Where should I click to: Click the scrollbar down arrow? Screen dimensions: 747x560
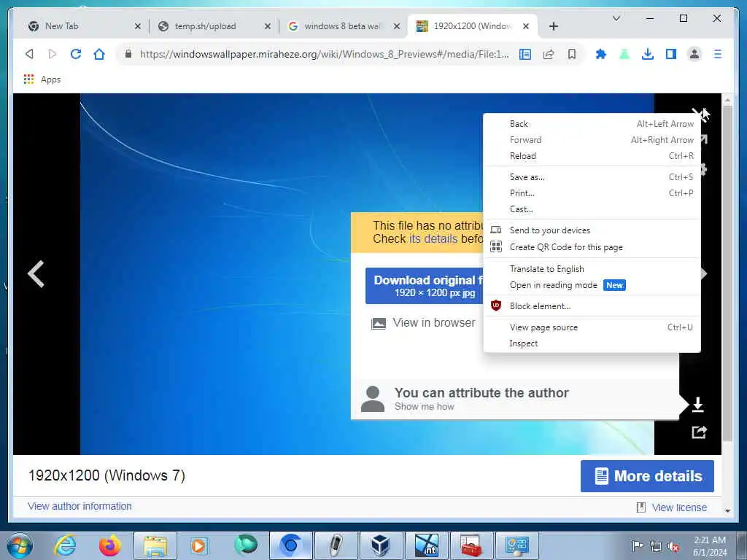(x=727, y=510)
